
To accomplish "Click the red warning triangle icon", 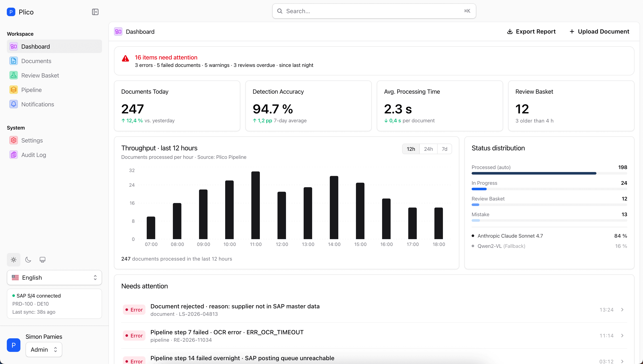I will pyautogui.click(x=125, y=58).
